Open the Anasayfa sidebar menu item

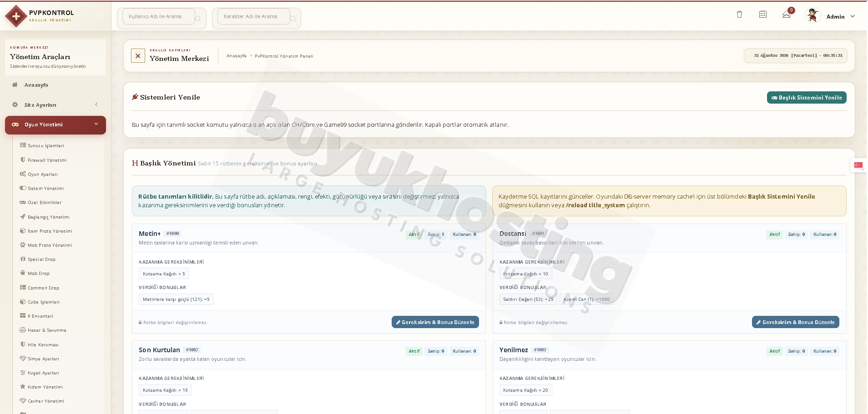(x=56, y=85)
